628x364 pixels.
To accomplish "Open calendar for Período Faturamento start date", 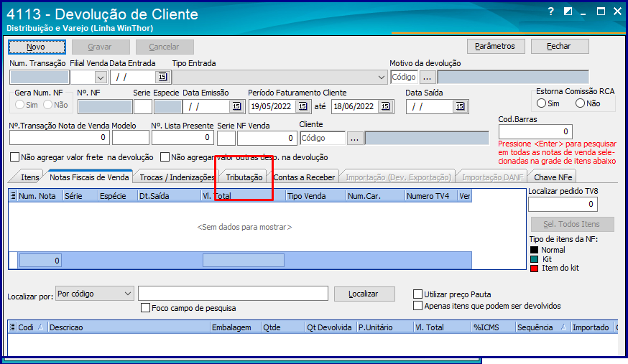I will [x=303, y=106].
